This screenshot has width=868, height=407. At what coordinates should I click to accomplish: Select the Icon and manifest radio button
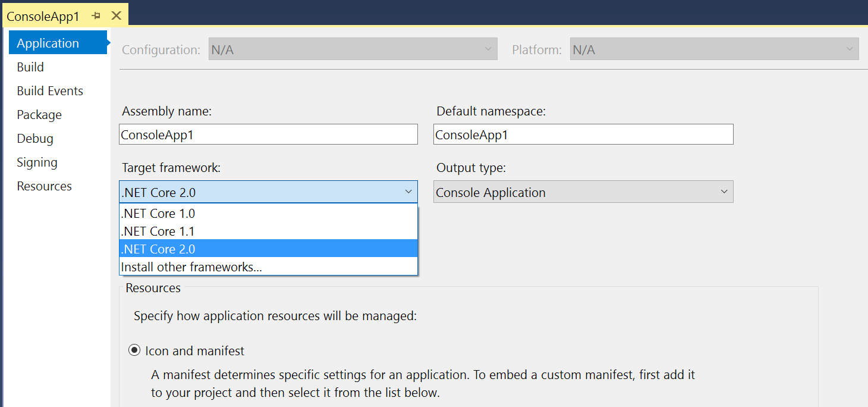134,351
